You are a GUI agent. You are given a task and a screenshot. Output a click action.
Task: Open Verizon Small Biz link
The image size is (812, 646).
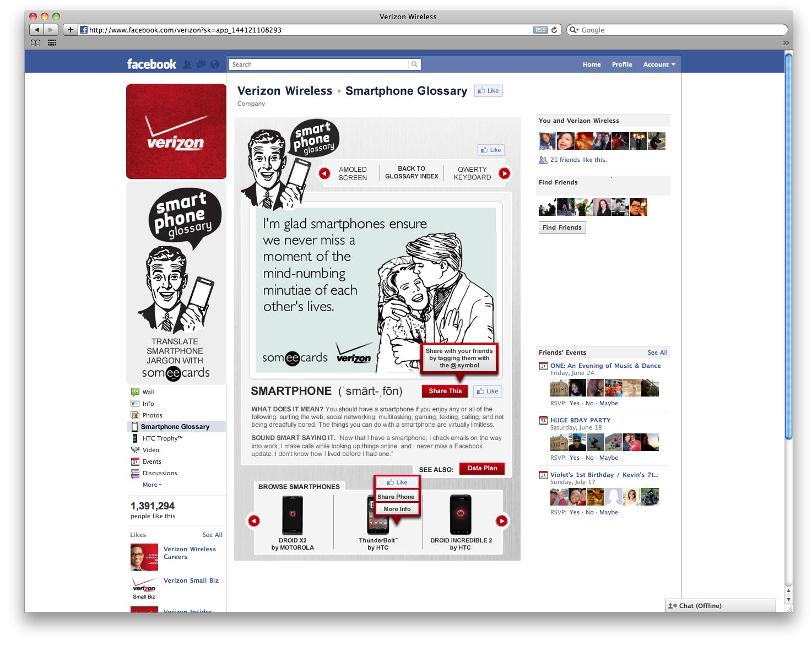pos(191,580)
